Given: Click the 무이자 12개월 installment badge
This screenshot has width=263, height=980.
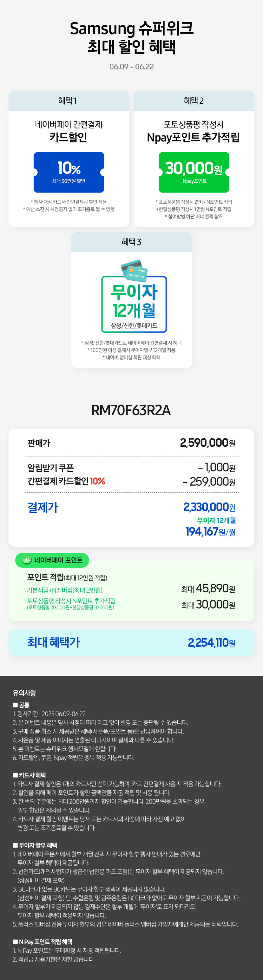Looking at the screenshot, I should 134,304.
